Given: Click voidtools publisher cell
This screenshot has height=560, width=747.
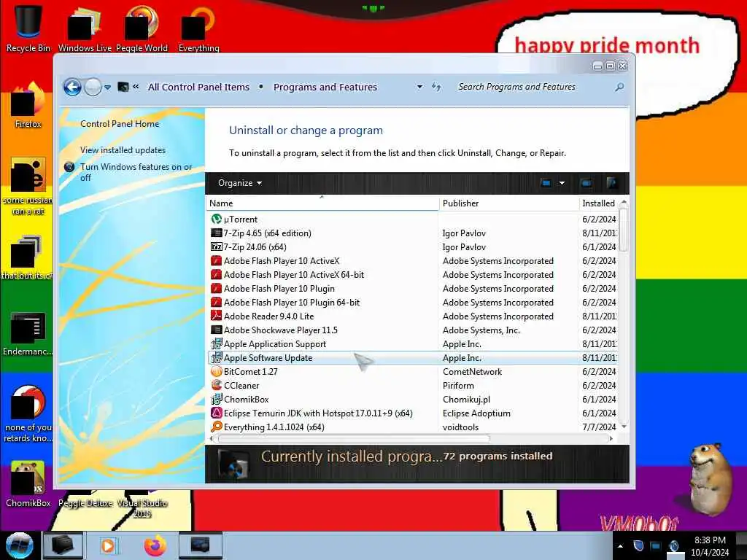Looking at the screenshot, I should pyautogui.click(x=461, y=427).
